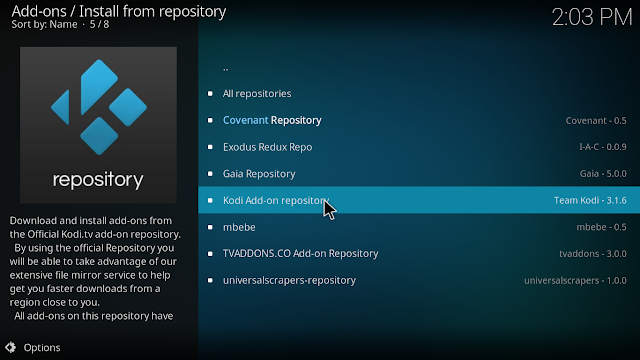Screen dimensions: 640x360
Task: Click bullet icon beside Gaia Repository
Action: pyautogui.click(x=210, y=174)
